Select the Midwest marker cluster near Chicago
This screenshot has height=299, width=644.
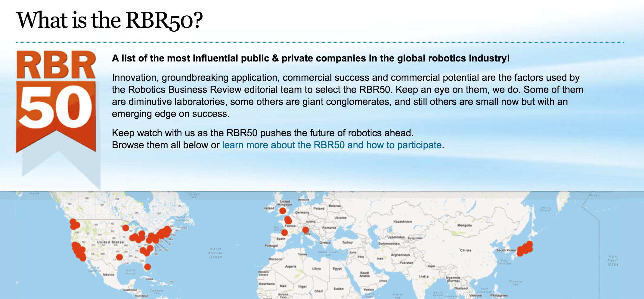137,237
